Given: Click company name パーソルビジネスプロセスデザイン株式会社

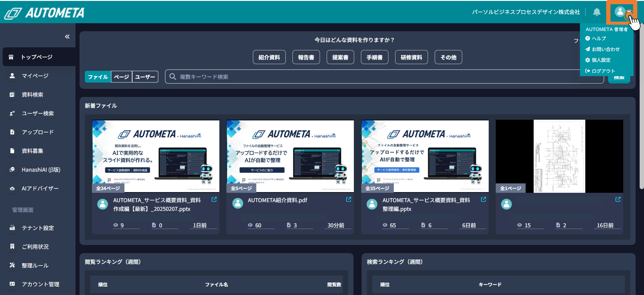Looking at the screenshot, I should click(526, 12).
